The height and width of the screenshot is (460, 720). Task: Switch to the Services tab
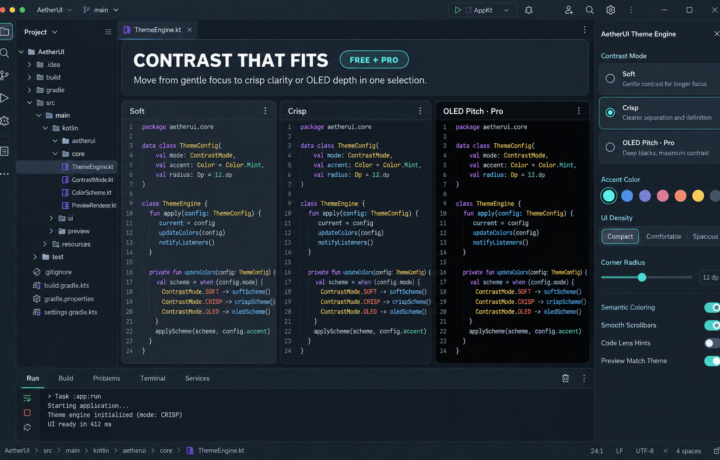197,378
